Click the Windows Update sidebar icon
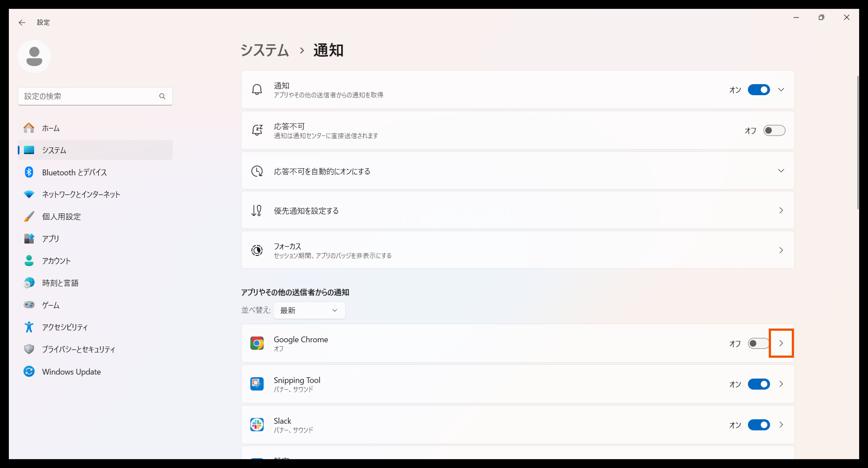This screenshot has height=468, width=868. tap(29, 371)
